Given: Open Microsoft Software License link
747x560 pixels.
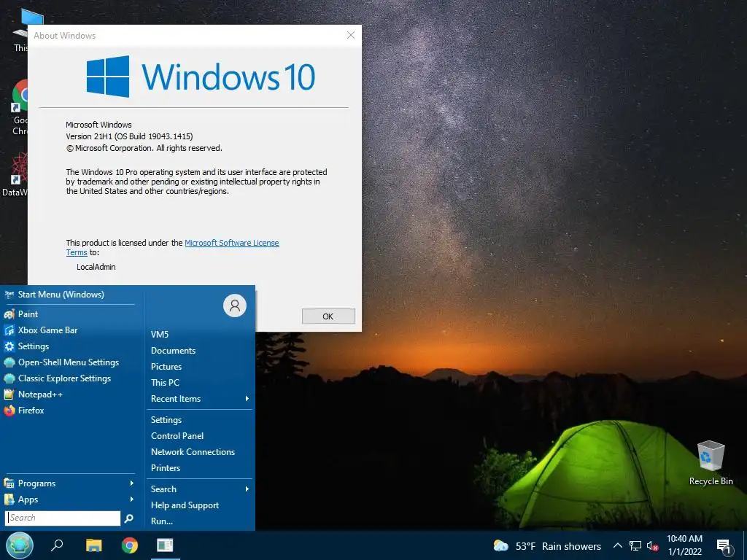Looking at the screenshot, I should (231, 243).
